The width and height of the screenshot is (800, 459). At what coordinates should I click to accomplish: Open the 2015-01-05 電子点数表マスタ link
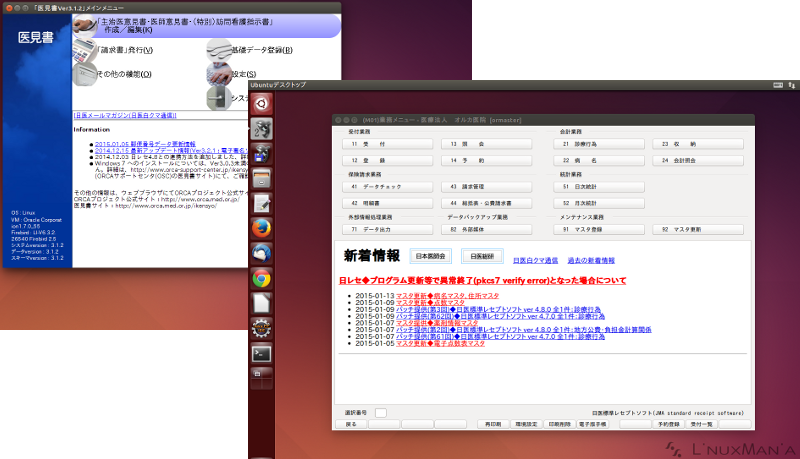coord(440,344)
